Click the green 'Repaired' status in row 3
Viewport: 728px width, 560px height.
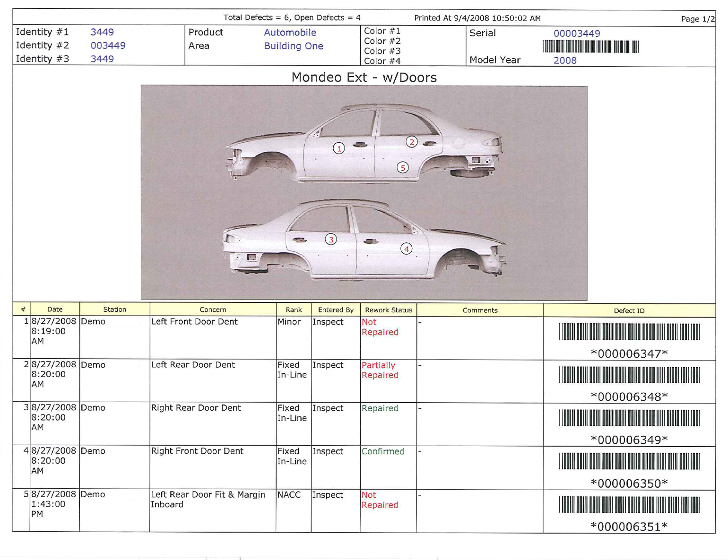tap(380, 408)
